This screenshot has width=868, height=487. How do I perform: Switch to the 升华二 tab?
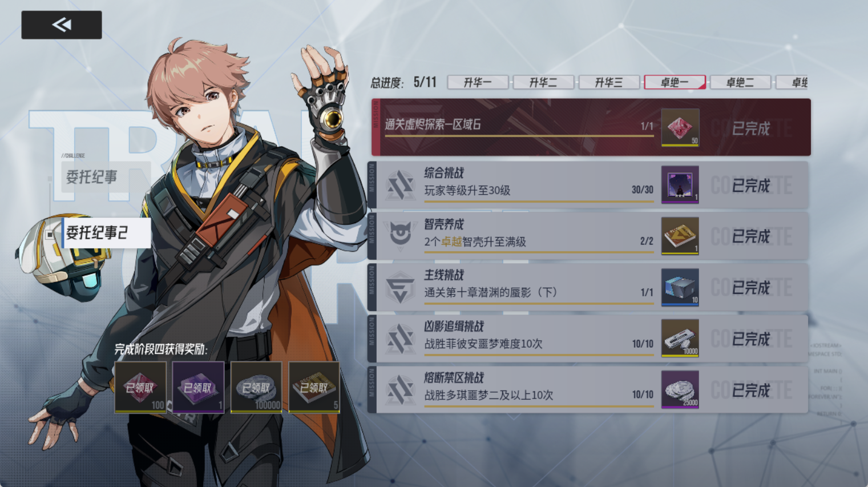coord(543,82)
